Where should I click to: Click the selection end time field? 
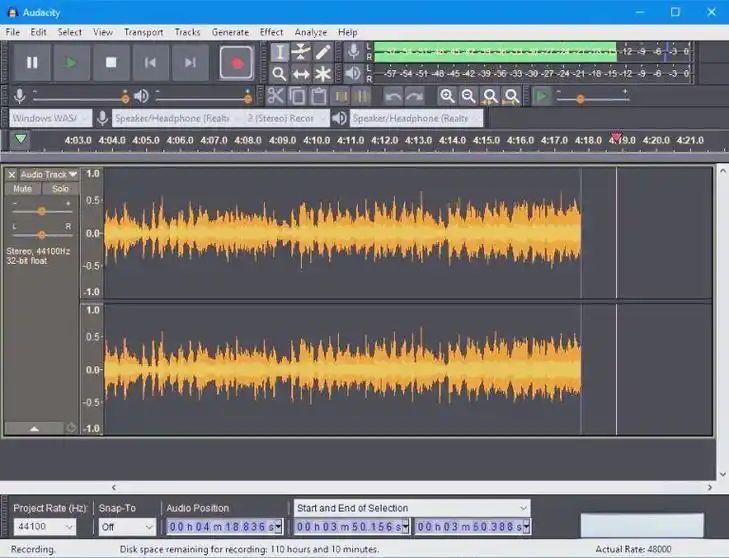(x=472, y=526)
